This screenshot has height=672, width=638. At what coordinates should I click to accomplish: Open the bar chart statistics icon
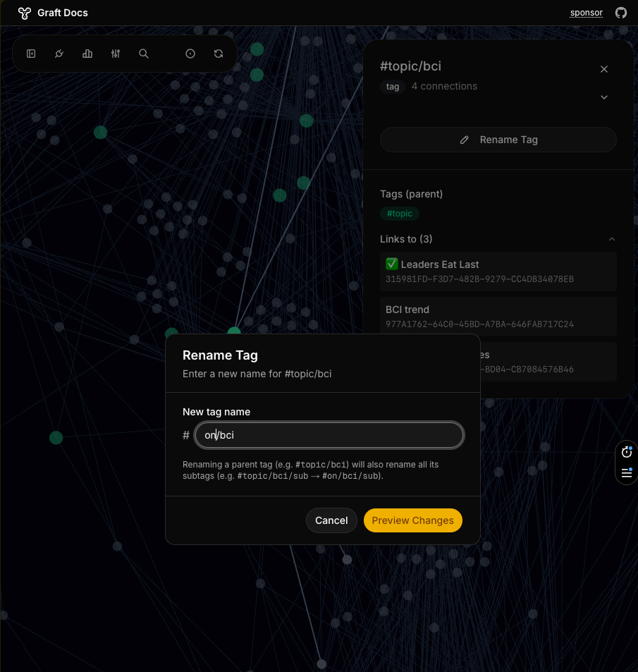tap(87, 54)
